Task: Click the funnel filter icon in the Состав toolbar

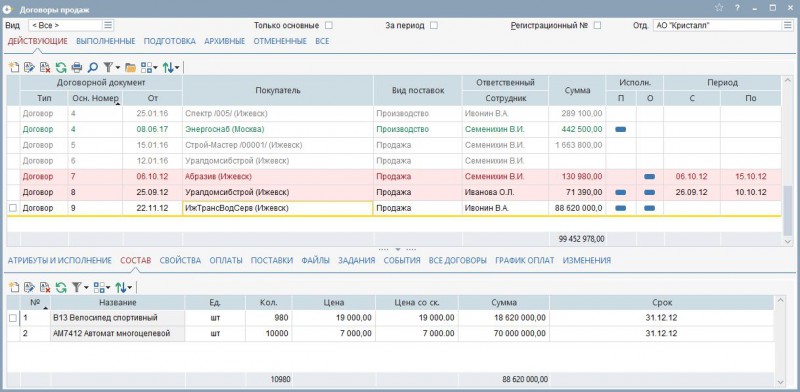Action: (x=77, y=287)
